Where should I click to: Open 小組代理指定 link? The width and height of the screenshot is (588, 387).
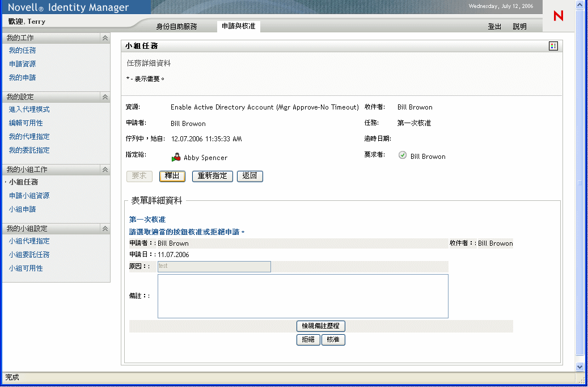click(x=29, y=241)
